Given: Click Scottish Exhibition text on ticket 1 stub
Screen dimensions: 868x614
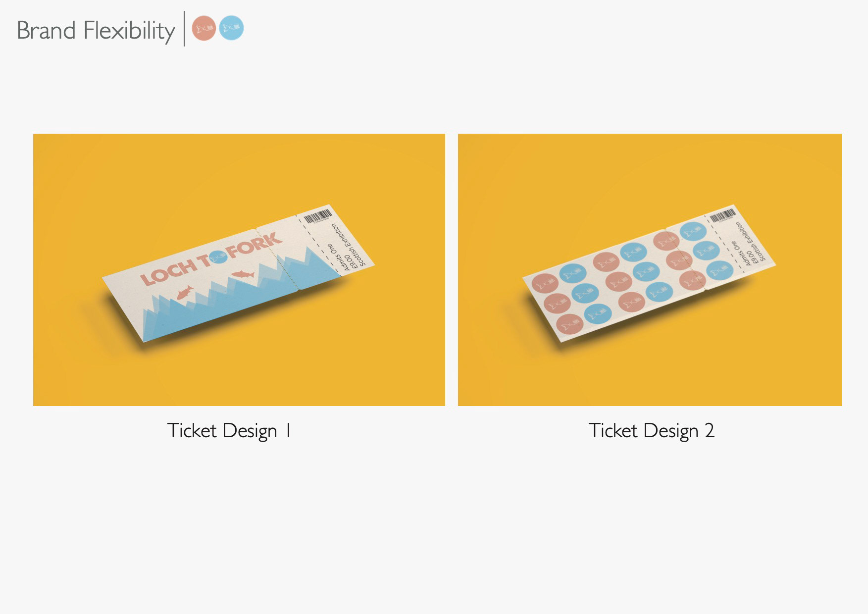Looking at the screenshot, I should click(x=349, y=245).
